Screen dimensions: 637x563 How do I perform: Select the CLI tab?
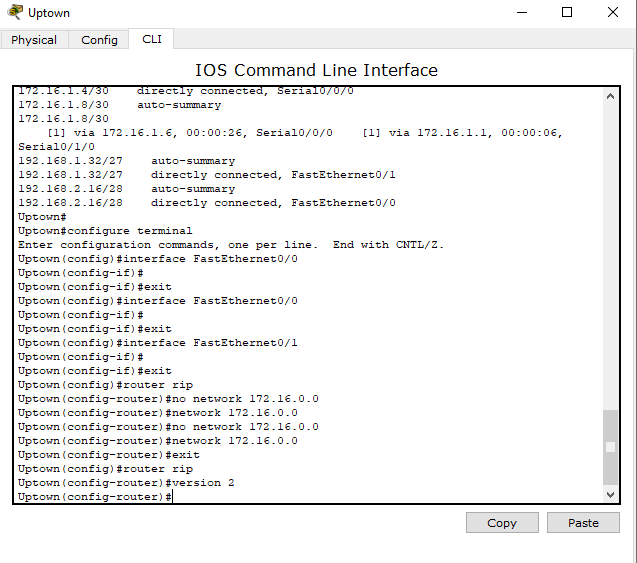tap(152, 39)
